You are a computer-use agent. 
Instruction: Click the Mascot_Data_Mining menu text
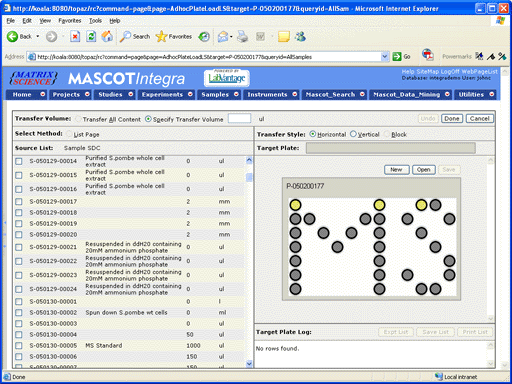tap(406, 95)
